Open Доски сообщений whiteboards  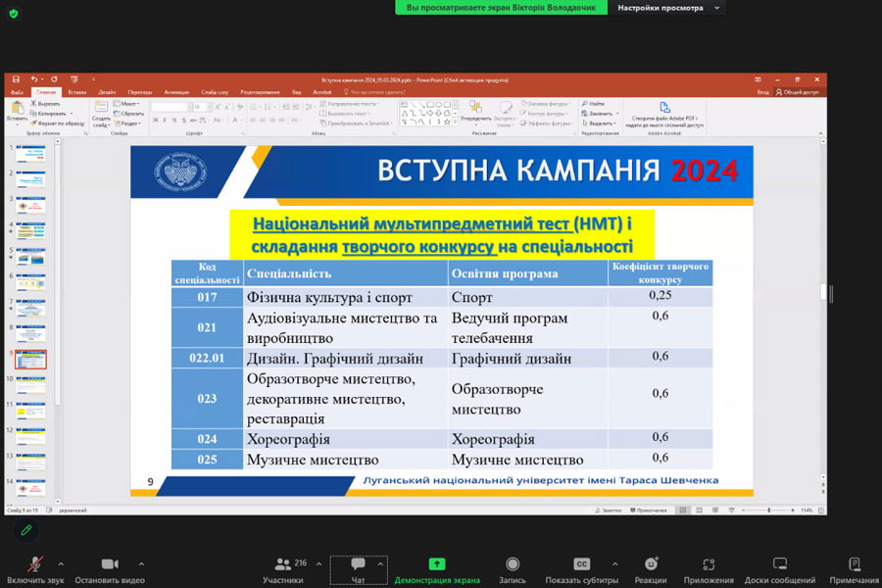pos(780,568)
